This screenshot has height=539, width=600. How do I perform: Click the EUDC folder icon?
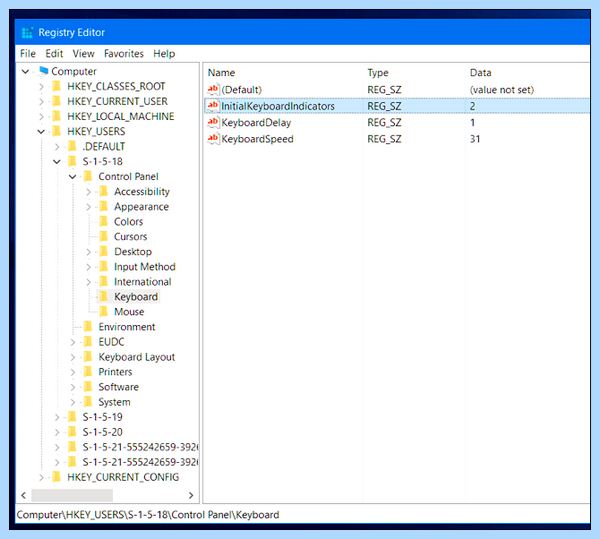tap(88, 342)
